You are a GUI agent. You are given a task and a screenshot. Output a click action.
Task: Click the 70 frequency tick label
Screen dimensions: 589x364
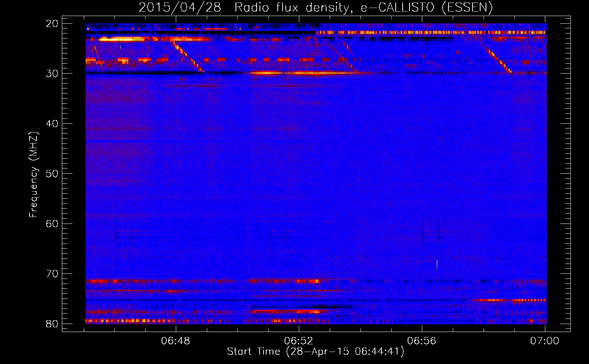[x=52, y=274]
